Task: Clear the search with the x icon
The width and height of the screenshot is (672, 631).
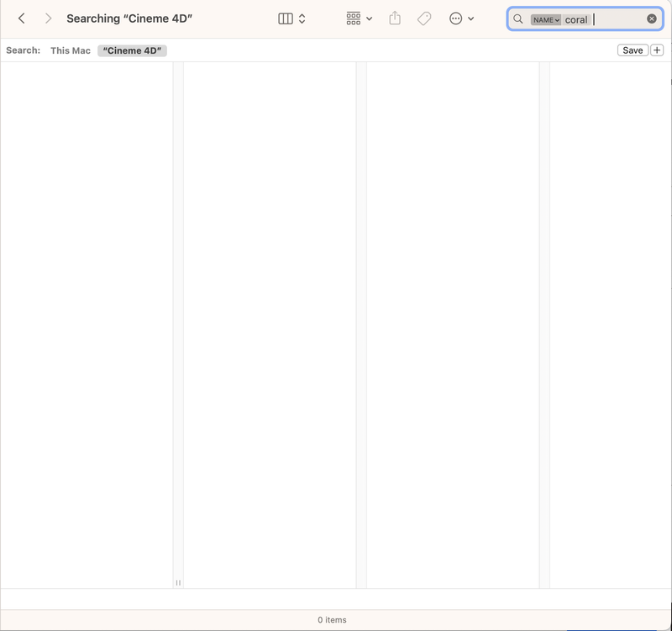Action: (653, 18)
